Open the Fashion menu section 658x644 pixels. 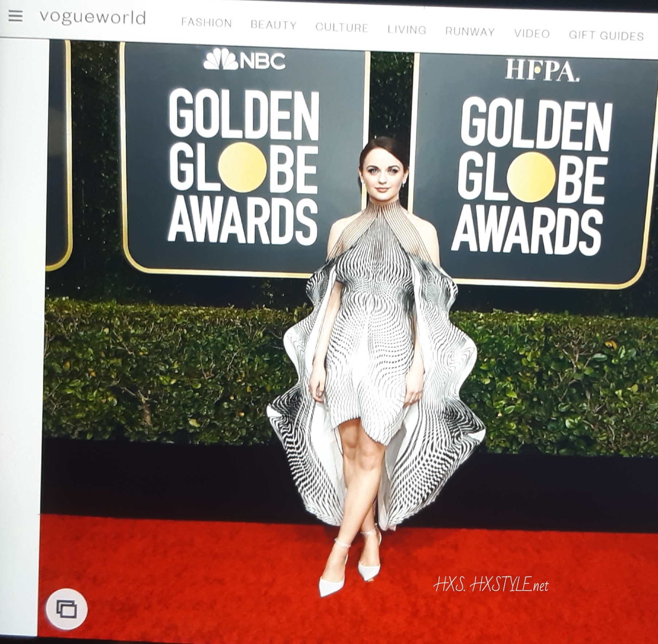click(x=206, y=23)
